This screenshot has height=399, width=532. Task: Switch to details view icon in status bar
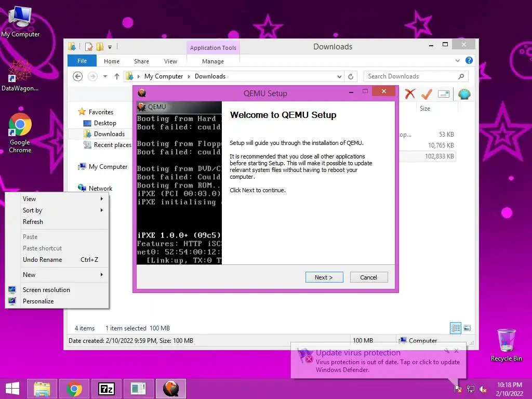pyautogui.click(x=455, y=328)
